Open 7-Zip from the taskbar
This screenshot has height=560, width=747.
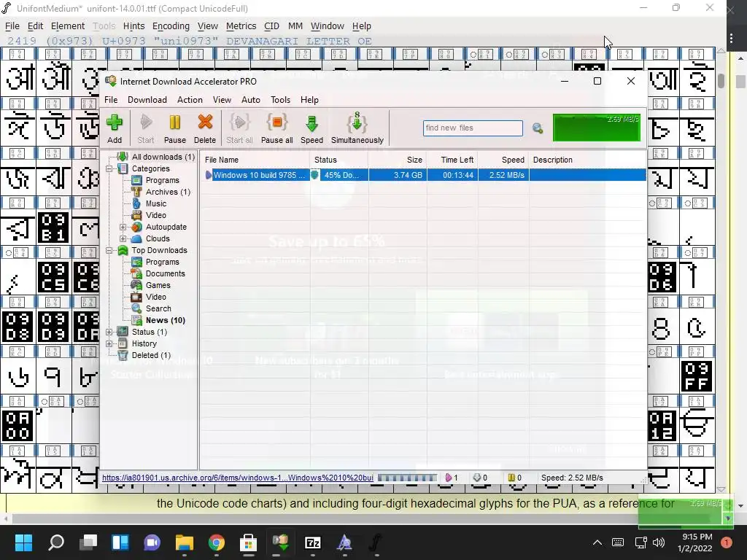click(x=312, y=542)
